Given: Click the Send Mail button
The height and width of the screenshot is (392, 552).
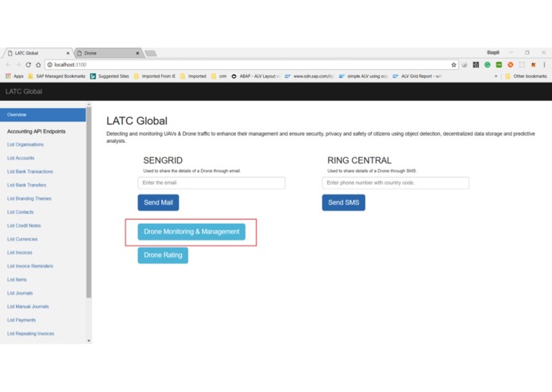Looking at the screenshot, I should coord(158,202).
